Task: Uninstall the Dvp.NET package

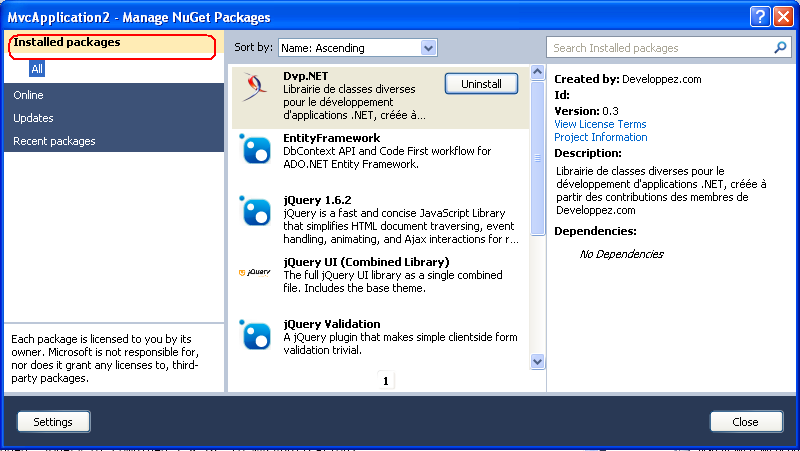Action: pyautogui.click(x=481, y=84)
